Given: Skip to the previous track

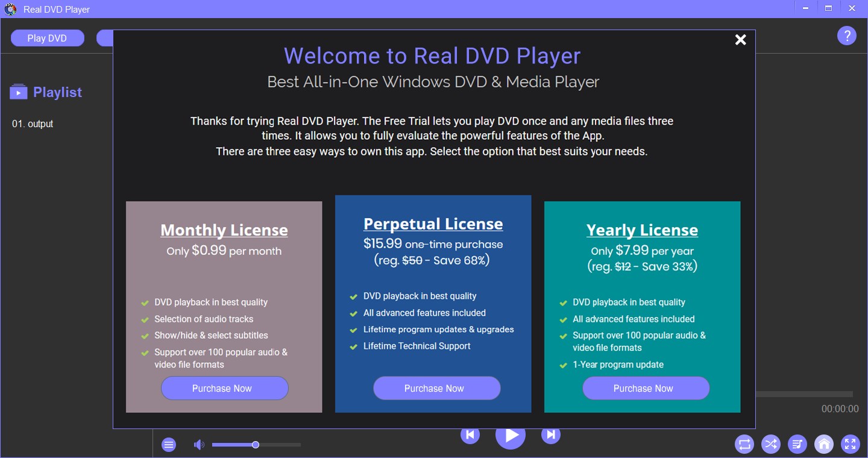Looking at the screenshot, I should click(x=470, y=436).
